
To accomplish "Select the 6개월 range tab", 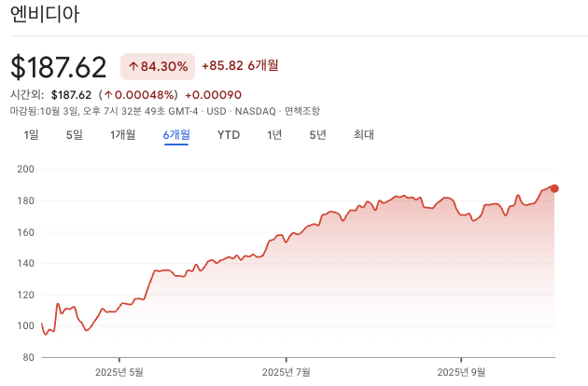I will pyautogui.click(x=175, y=135).
